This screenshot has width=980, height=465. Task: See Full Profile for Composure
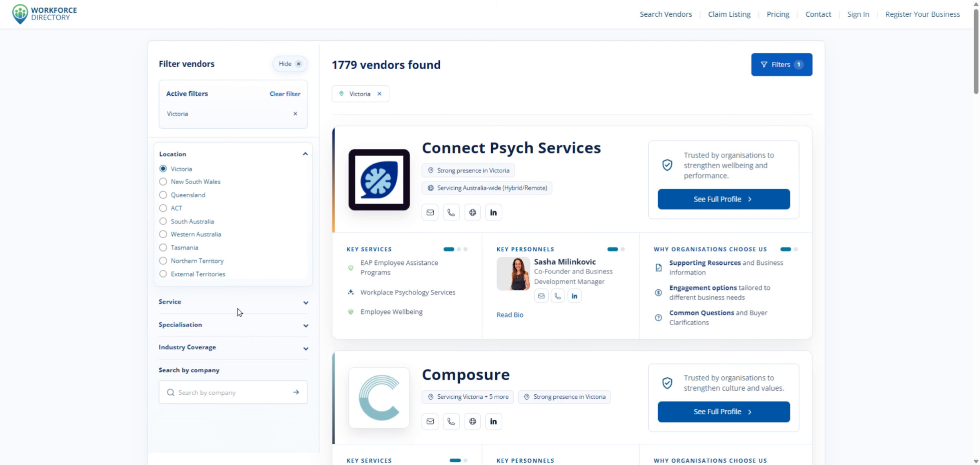coord(724,412)
